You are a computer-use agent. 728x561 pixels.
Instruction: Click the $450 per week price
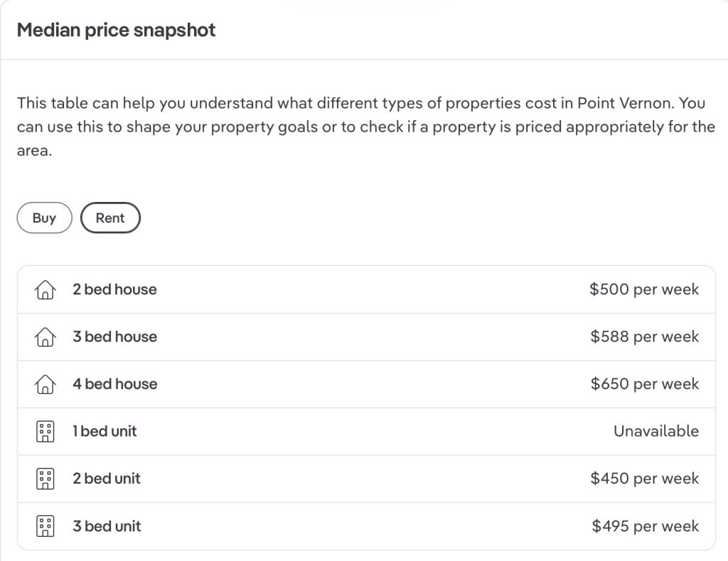644,479
